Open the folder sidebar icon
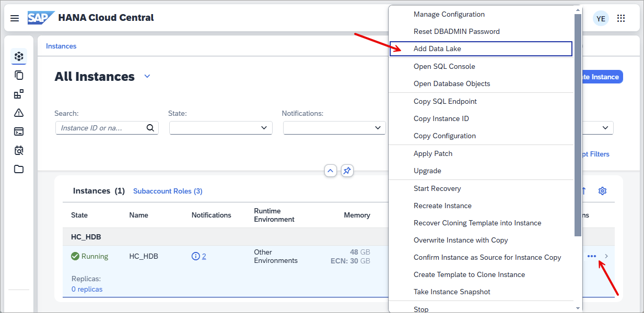This screenshot has width=644, height=313. pos(19,169)
